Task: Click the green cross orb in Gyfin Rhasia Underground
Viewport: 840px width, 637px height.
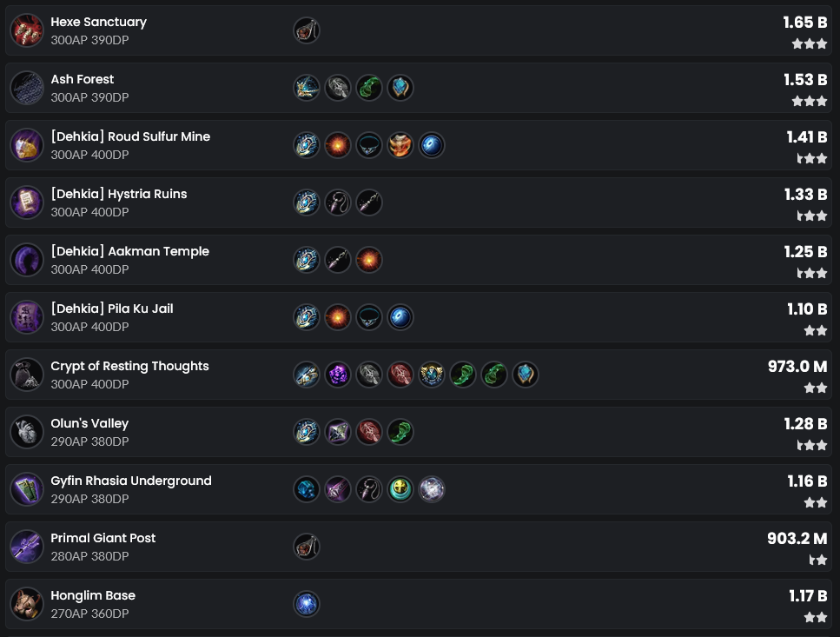Action: [x=400, y=489]
